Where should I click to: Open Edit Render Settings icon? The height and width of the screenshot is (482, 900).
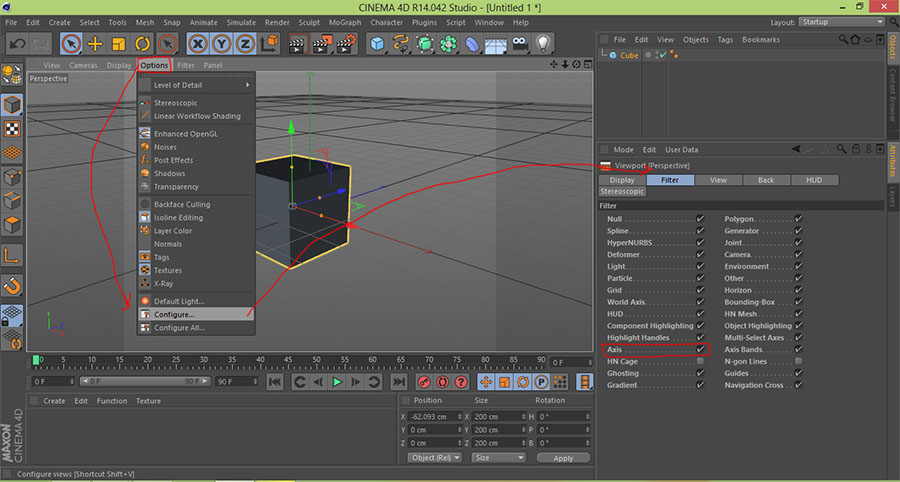[x=347, y=44]
